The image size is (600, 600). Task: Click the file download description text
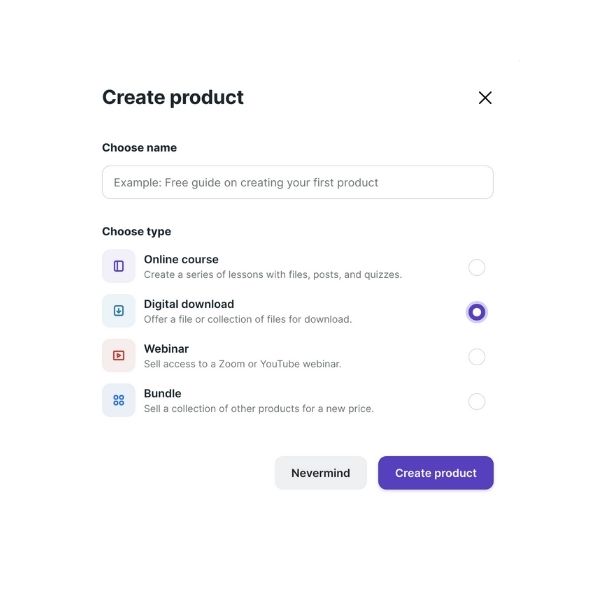click(x=248, y=320)
